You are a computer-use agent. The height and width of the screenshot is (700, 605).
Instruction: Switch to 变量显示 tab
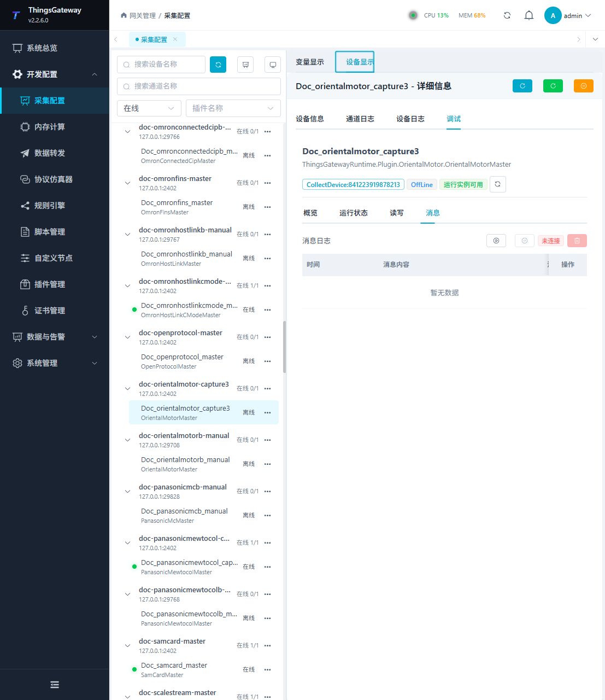point(310,62)
